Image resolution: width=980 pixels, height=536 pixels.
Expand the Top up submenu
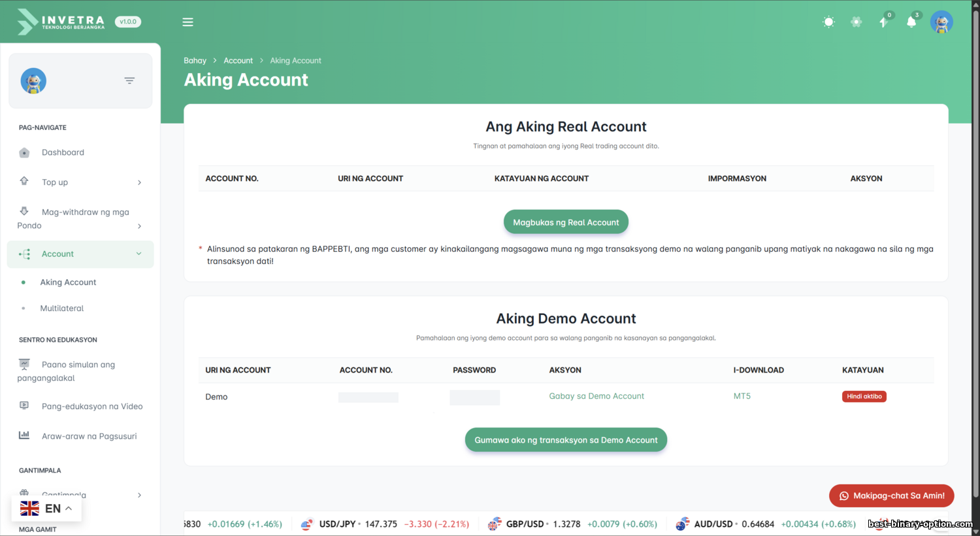pos(139,182)
